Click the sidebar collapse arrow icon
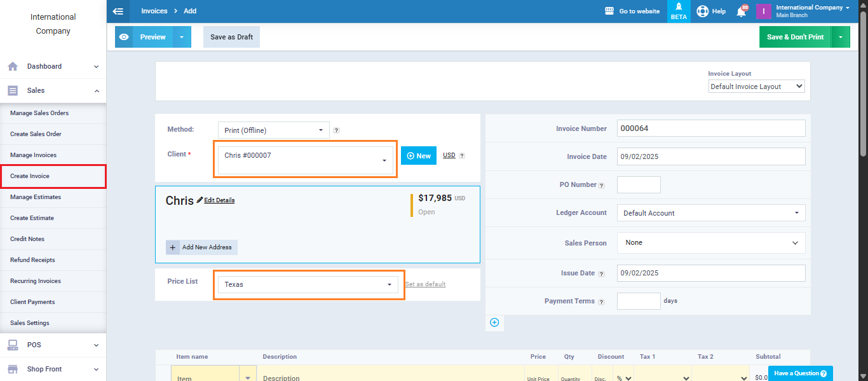Image resolution: width=868 pixels, height=381 pixels. point(118,11)
